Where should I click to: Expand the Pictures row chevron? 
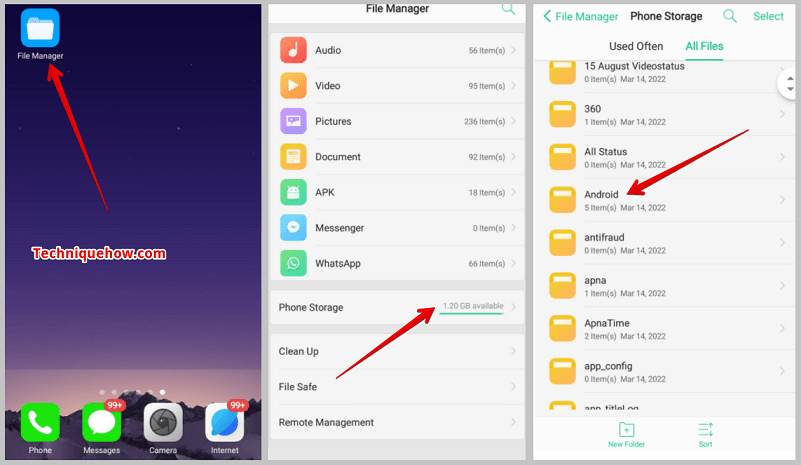click(x=513, y=121)
